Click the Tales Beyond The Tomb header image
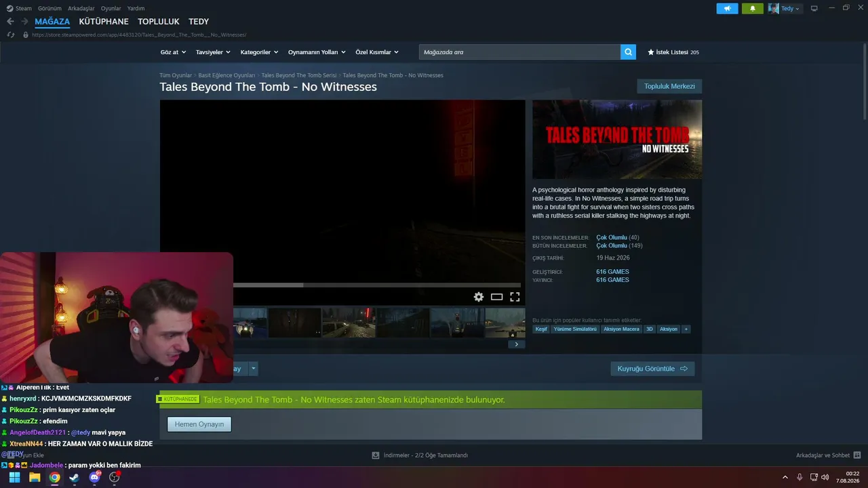The height and width of the screenshot is (488, 868). [617, 140]
